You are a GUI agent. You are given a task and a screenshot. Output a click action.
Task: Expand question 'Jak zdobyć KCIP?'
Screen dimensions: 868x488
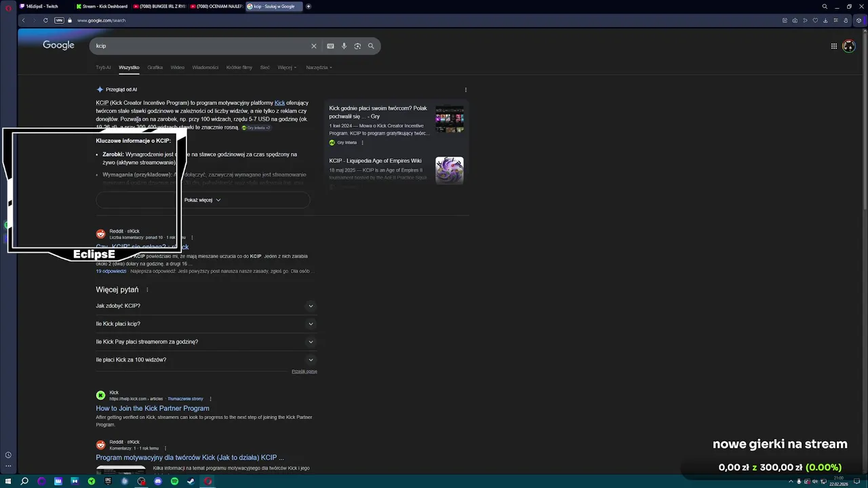click(x=206, y=306)
